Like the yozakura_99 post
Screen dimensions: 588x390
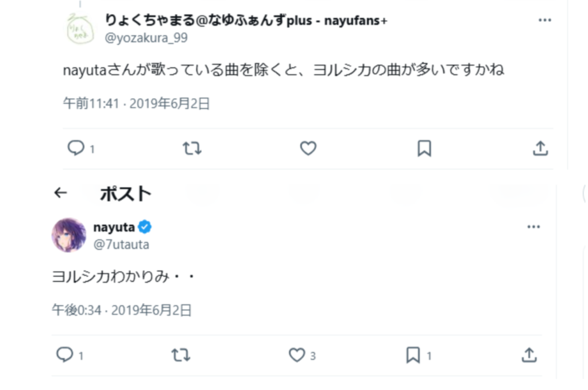point(308,149)
